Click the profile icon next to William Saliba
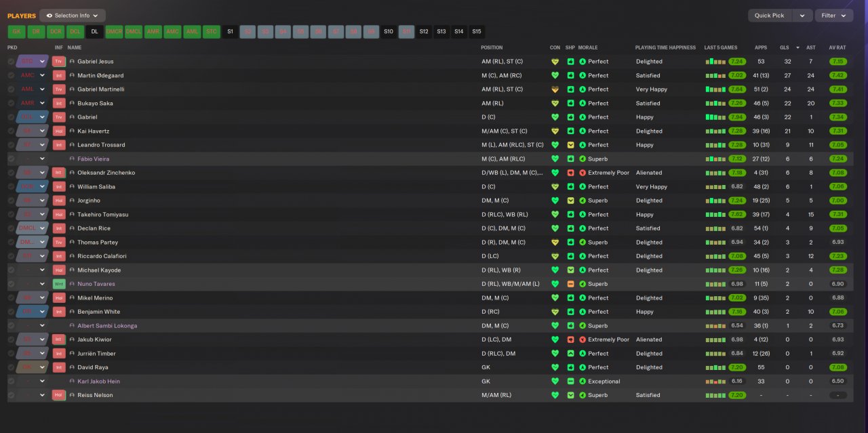The image size is (868, 433). pos(72,186)
